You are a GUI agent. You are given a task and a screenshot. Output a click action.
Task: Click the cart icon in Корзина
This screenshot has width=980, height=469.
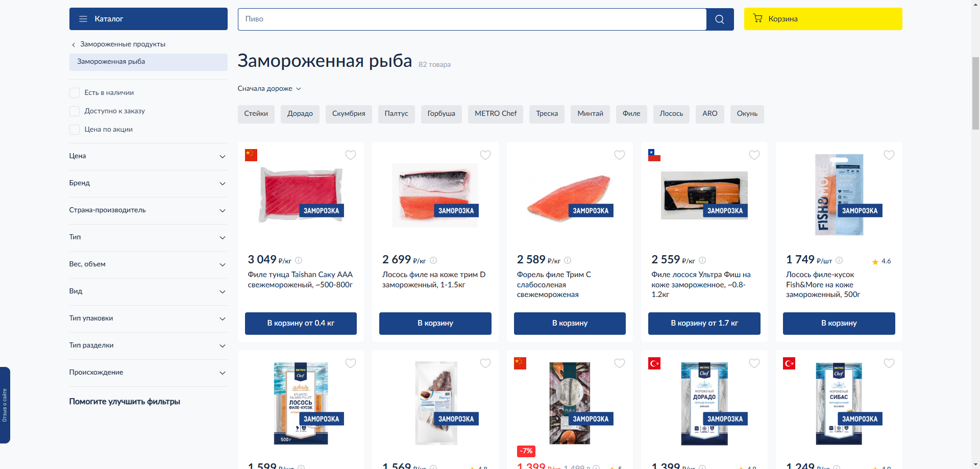coord(758,19)
